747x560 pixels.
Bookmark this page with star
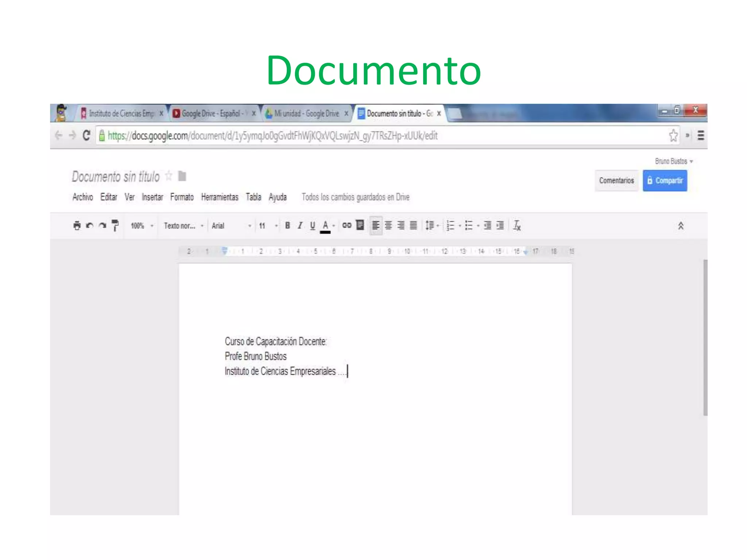[x=673, y=136]
